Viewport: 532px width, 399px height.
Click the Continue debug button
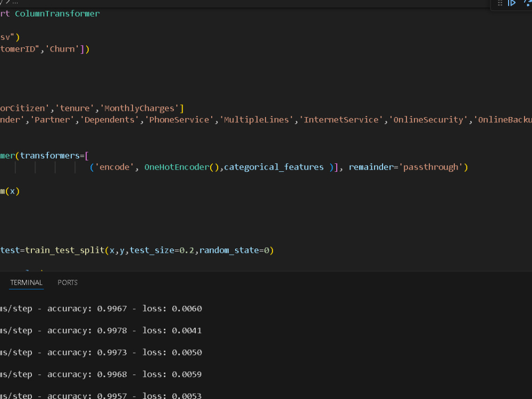point(512,3)
